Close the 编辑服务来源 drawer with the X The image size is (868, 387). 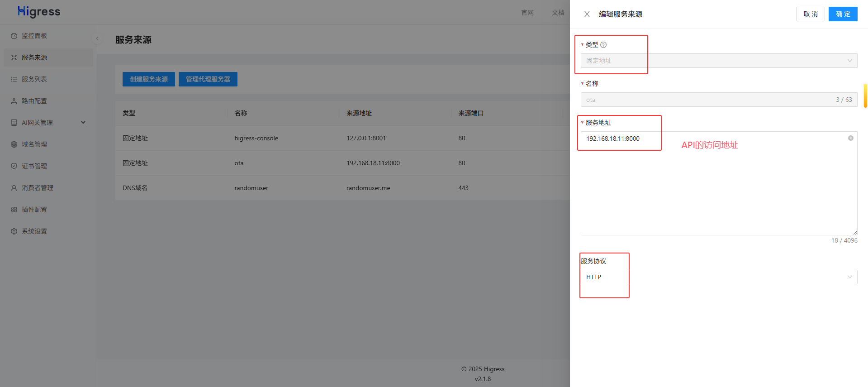(587, 14)
